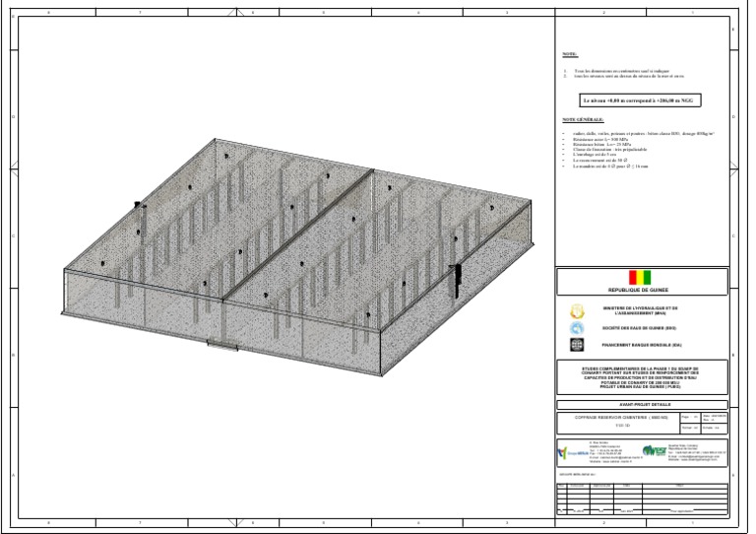Click the Société des Eaux de Guinée logo
This screenshot has height=534, width=756.
[x=577, y=328]
